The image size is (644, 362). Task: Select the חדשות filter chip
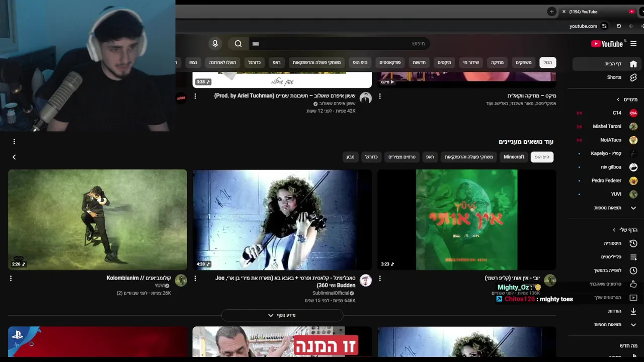(419, 62)
